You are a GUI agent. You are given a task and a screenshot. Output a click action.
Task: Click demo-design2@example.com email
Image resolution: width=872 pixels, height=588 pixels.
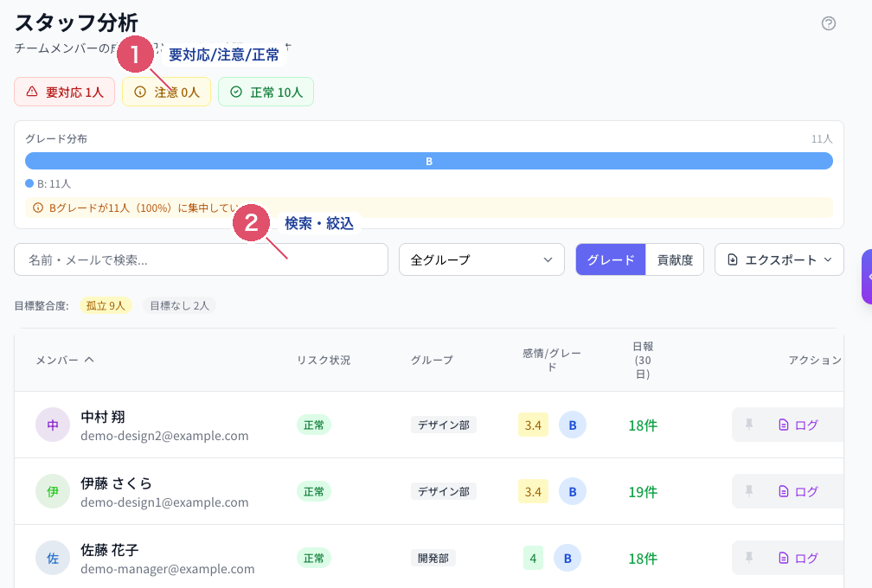click(164, 436)
